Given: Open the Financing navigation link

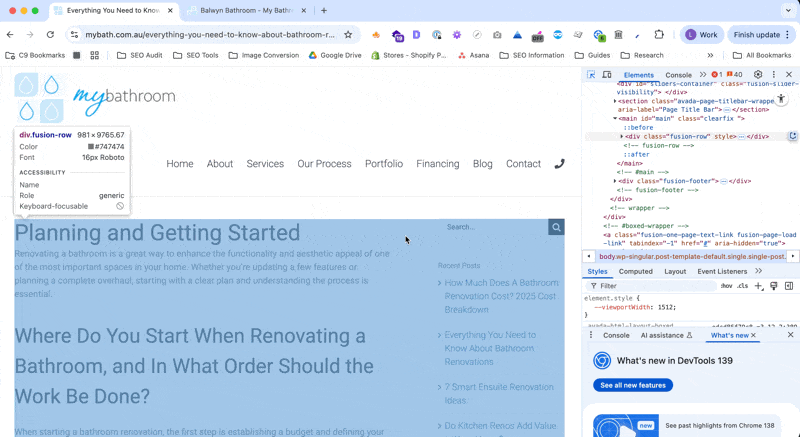Looking at the screenshot, I should point(437,164).
